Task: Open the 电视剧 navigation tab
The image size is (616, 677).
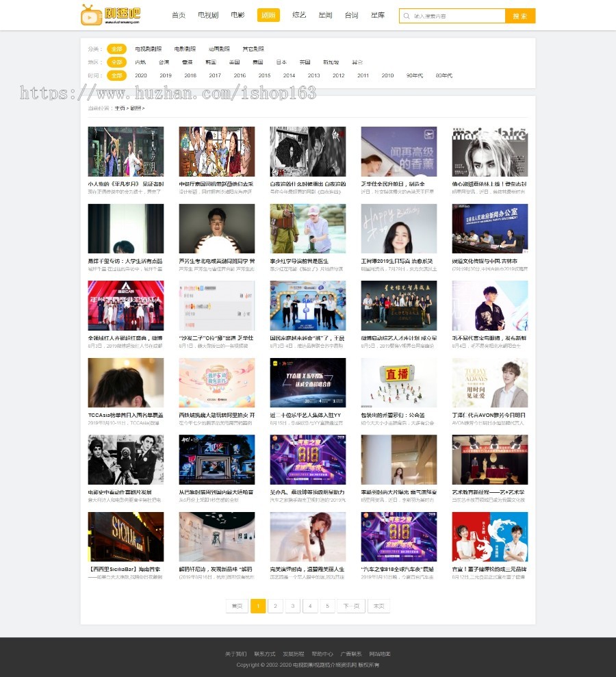Action: (208, 15)
